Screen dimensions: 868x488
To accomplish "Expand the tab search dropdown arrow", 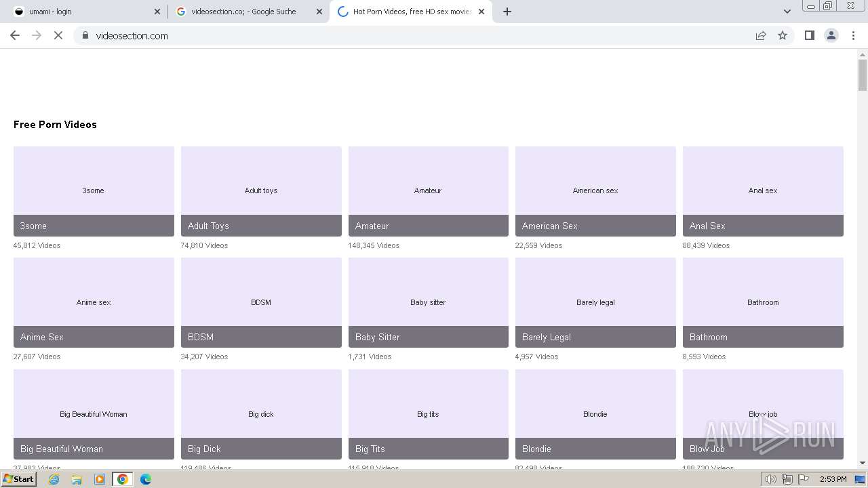I will [x=787, y=12].
